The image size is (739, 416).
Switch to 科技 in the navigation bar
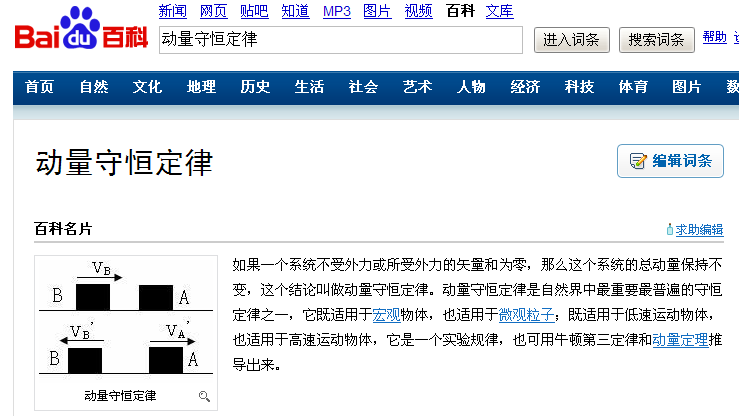pos(579,87)
